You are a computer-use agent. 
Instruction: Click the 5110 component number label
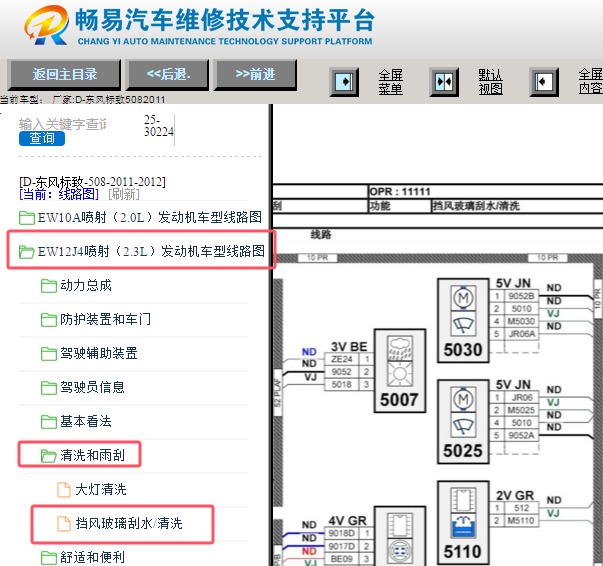(463, 552)
